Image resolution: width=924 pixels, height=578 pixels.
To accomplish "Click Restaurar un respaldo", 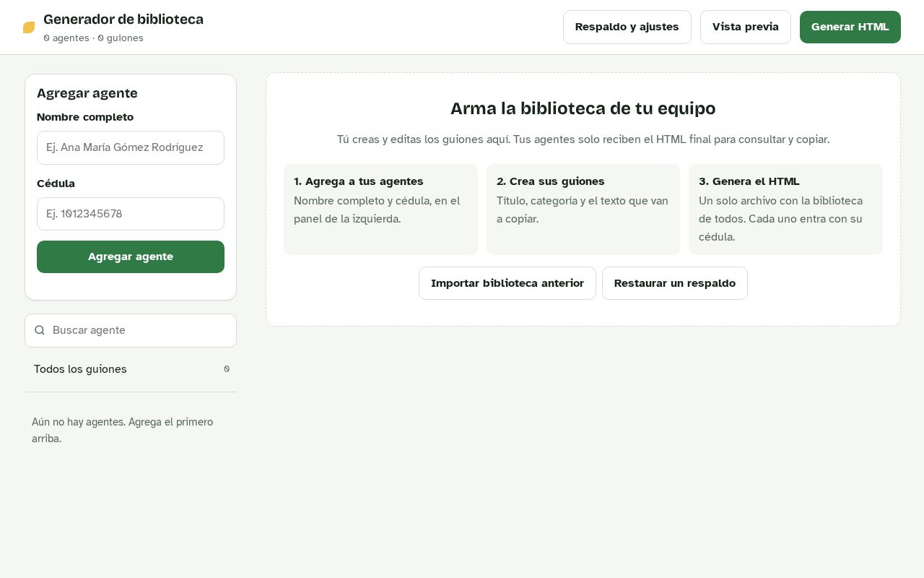I will point(675,283).
